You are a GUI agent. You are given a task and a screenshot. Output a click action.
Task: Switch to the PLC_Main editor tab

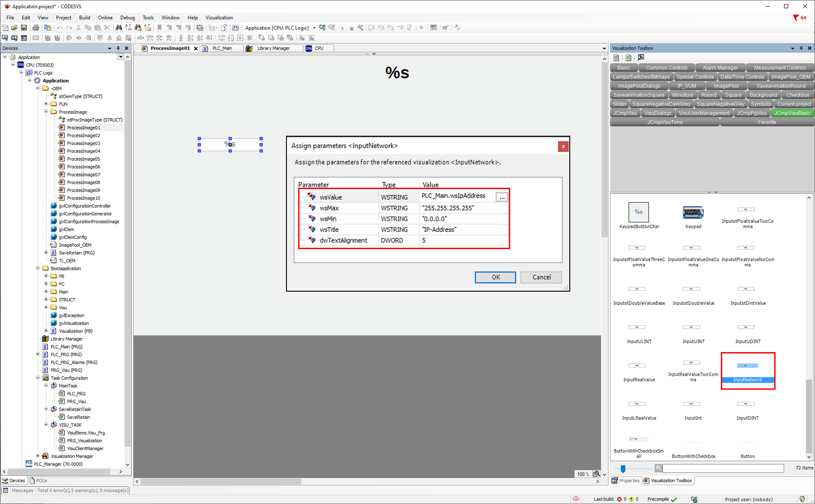coord(222,48)
